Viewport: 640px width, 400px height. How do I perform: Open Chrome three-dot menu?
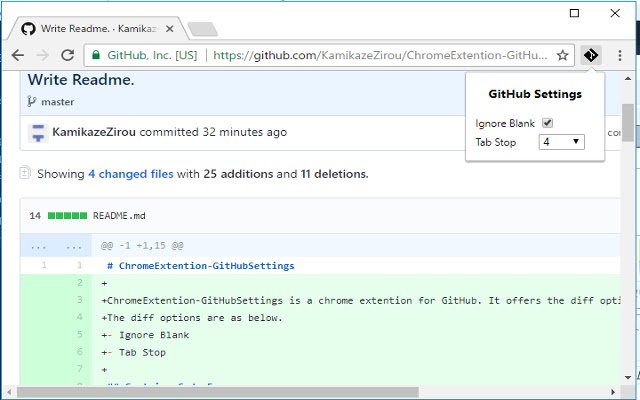[x=620, y=55]
